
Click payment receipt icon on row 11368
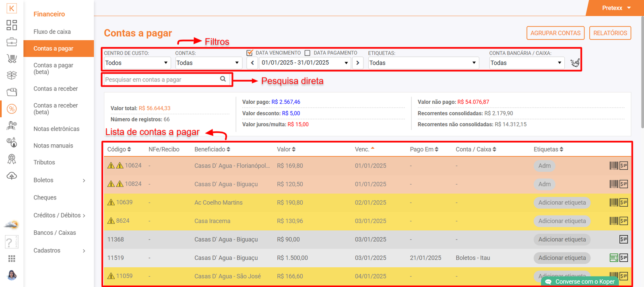click(623, 240)
